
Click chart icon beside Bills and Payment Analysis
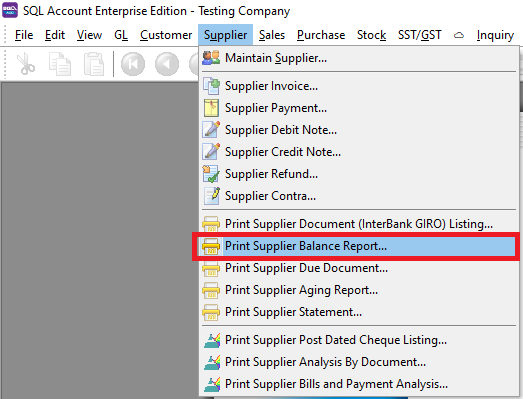[212, 384]
